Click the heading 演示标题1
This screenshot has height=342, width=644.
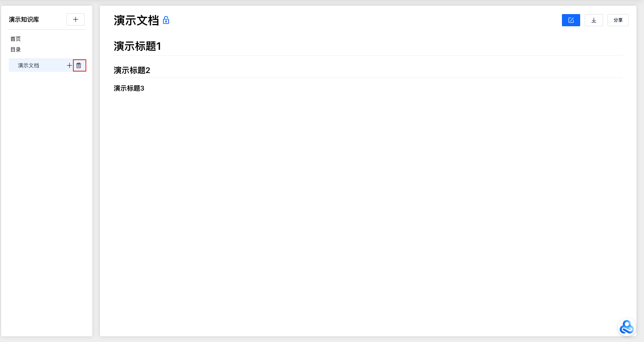pos(137,46)
